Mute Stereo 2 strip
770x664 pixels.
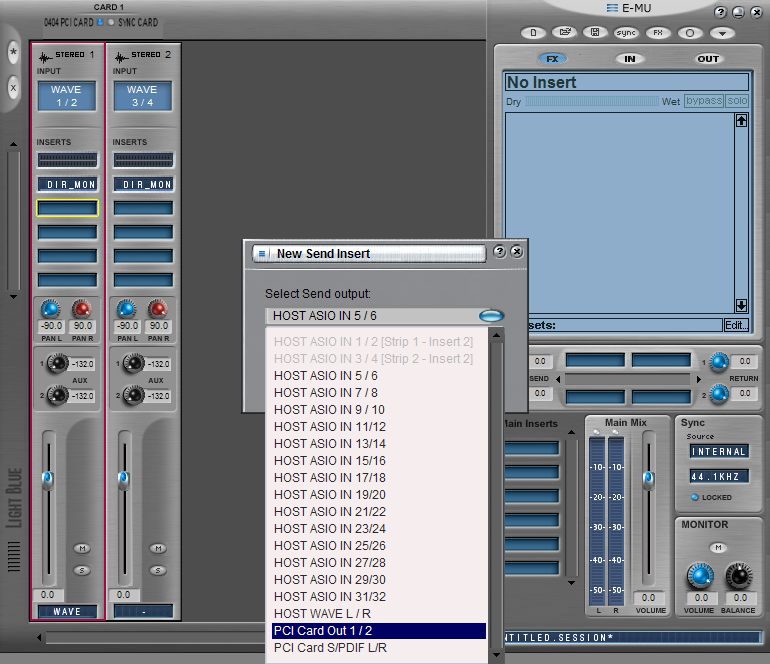(x=158, y=548)
